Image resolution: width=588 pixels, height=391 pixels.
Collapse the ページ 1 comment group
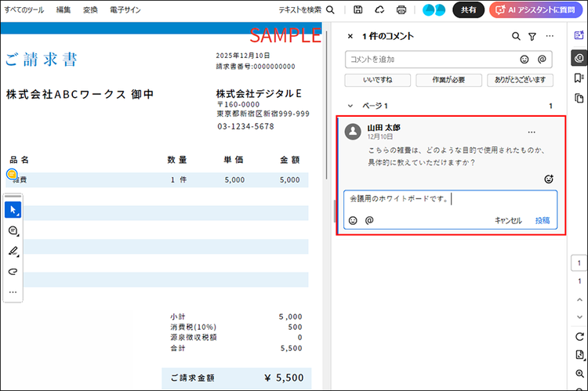[x=350, y=106]
